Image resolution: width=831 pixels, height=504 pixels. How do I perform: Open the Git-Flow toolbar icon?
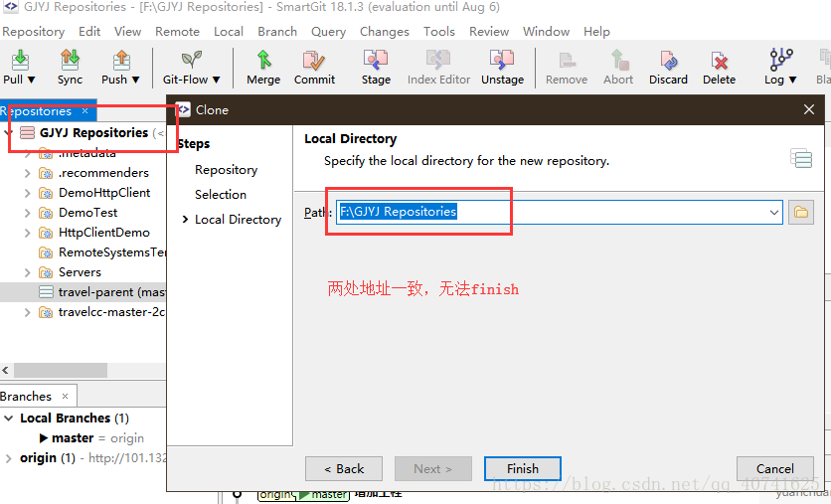(191, 60)
